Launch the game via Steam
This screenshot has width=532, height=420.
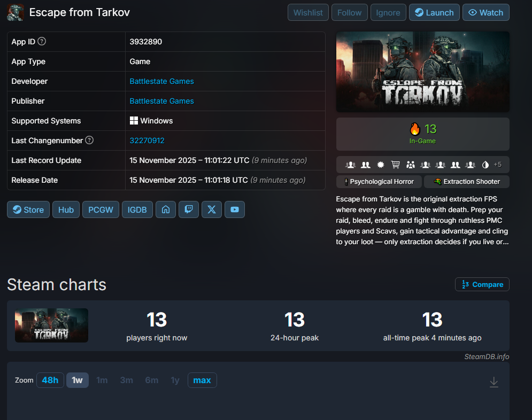pos(434,12)
